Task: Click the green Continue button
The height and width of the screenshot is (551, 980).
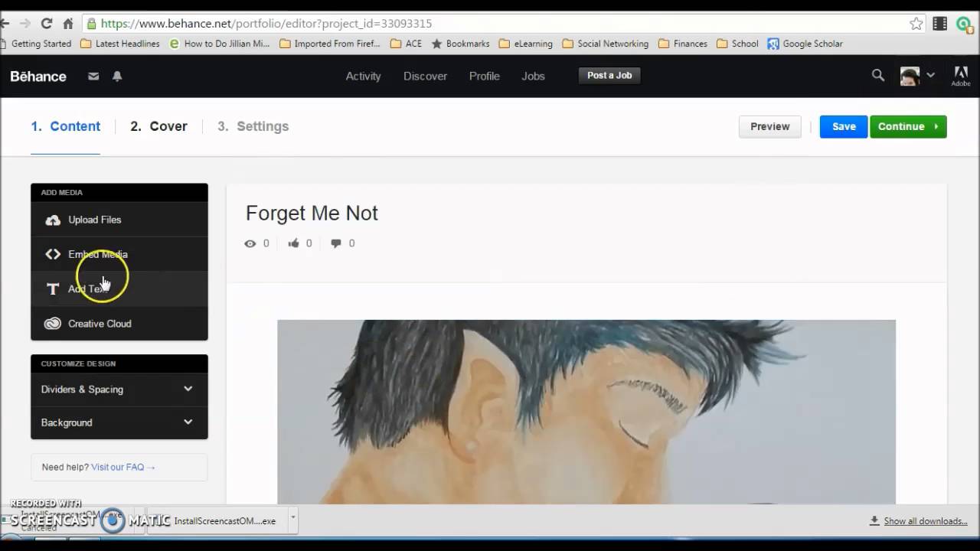Action: (x=908, y=126)
